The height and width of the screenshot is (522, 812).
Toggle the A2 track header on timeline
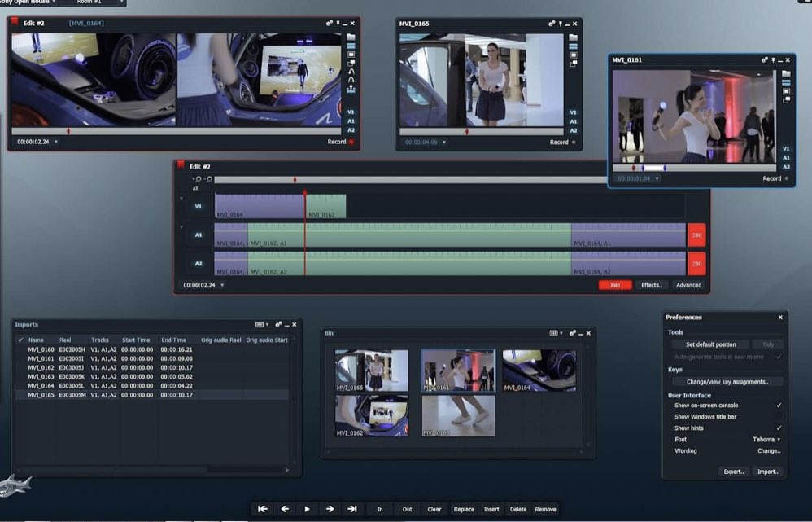199,263
